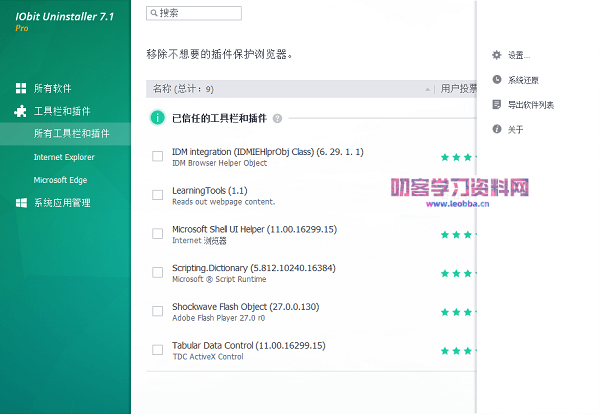The image size is (600, 414).
Task: Click the IObit Uninstaller 7.1 title
Action: click(x=64, y=16)
